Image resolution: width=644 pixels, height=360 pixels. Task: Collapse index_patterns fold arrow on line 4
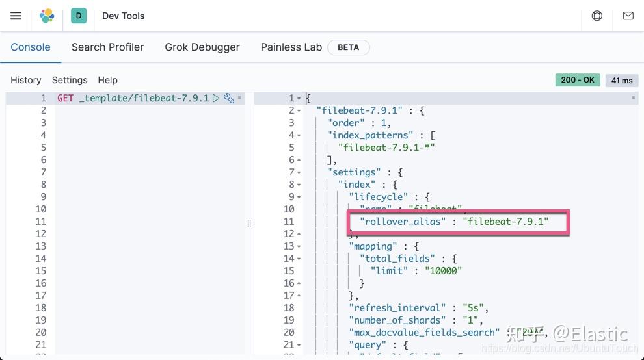[x=299, y=135]
